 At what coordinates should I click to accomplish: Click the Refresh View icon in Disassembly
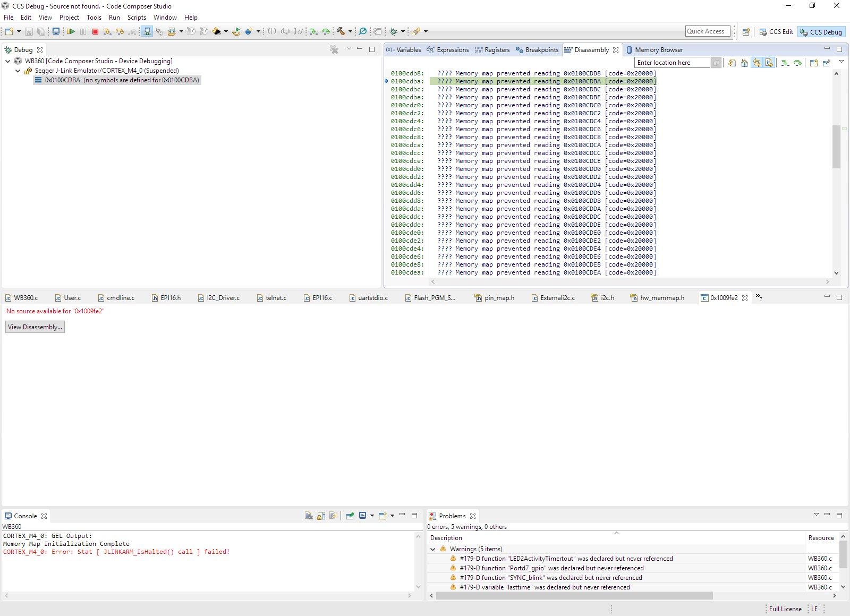click(732, 63)
